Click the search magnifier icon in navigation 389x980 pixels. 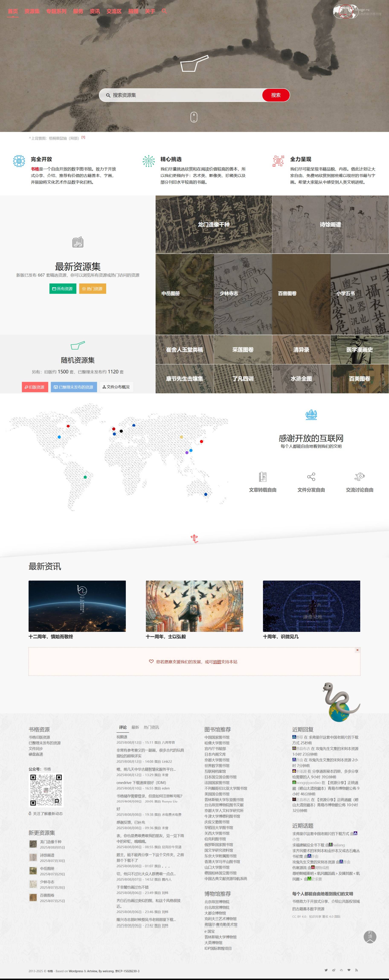click(x=164, y=11)
